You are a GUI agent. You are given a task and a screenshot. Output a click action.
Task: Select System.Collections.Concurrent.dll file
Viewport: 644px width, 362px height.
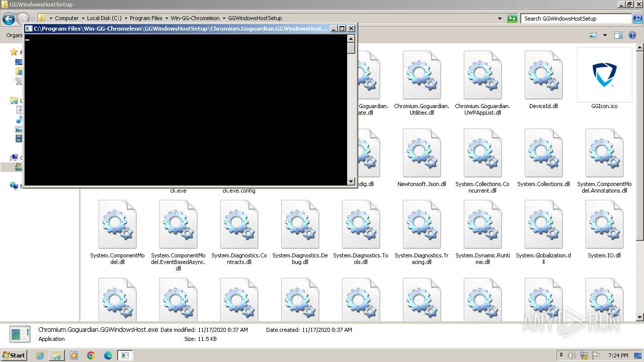pos(482,161)
